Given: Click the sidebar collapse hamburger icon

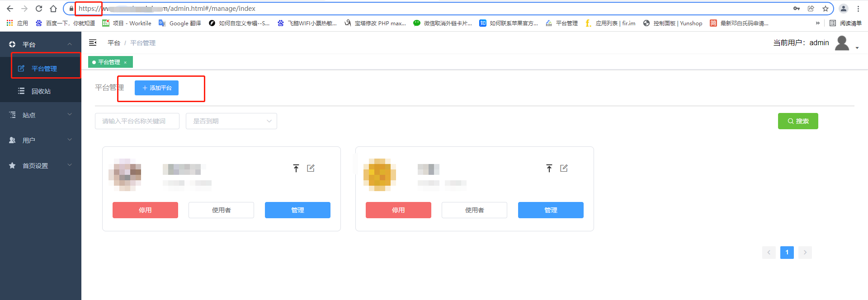Looking at the screenshot, I should [93, 42].
